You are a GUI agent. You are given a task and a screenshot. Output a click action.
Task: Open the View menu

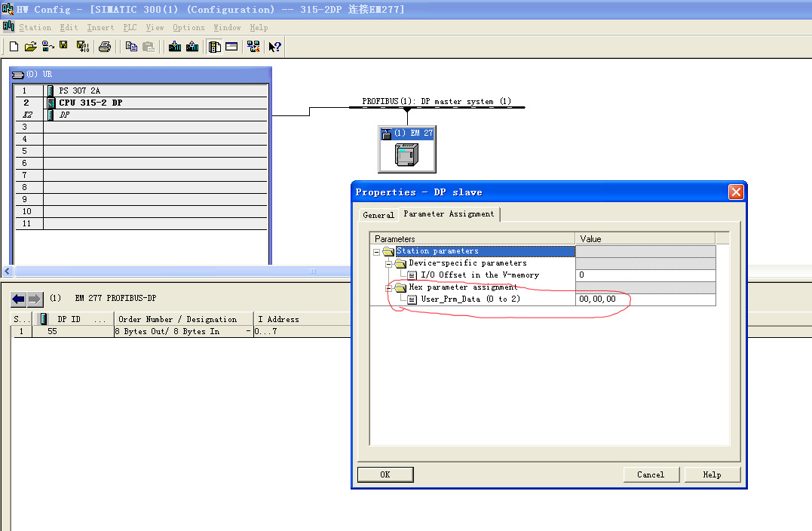tap(155, 27)
